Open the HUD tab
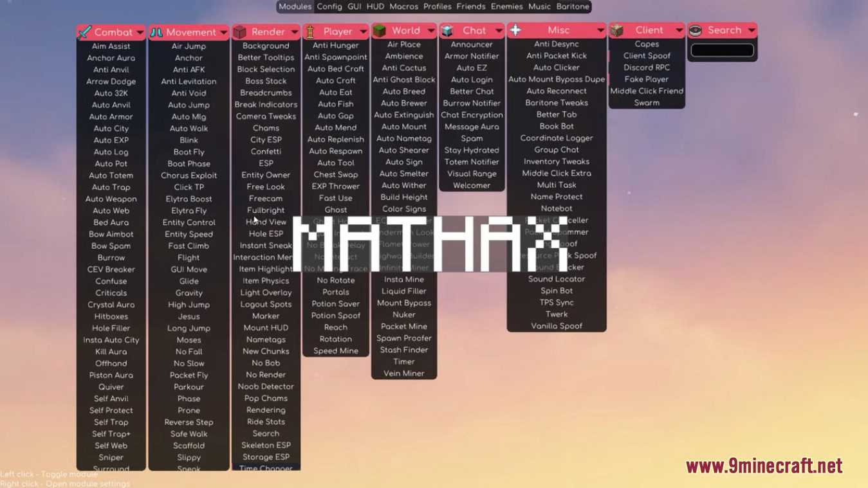This screenshot has width=868, height=488. point(376,6)
